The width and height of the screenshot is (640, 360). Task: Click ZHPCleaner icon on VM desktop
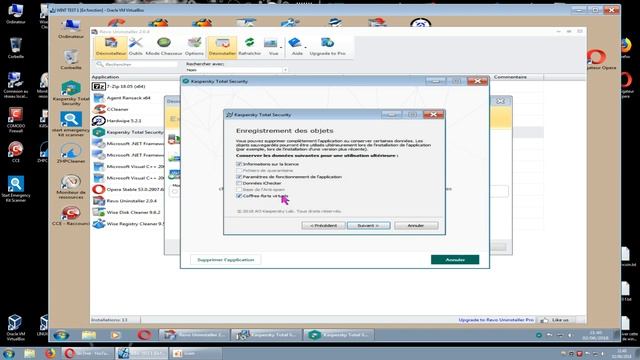coord(71,153)
